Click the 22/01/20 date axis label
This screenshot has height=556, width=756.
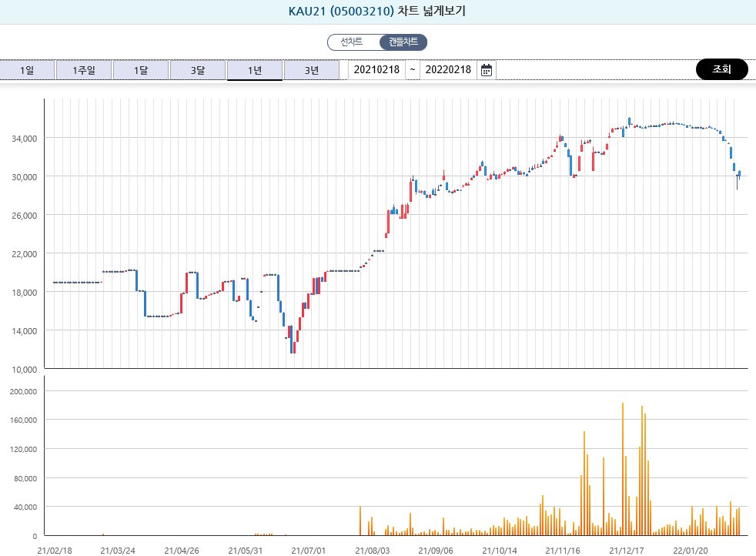click(x=691, y=551)
